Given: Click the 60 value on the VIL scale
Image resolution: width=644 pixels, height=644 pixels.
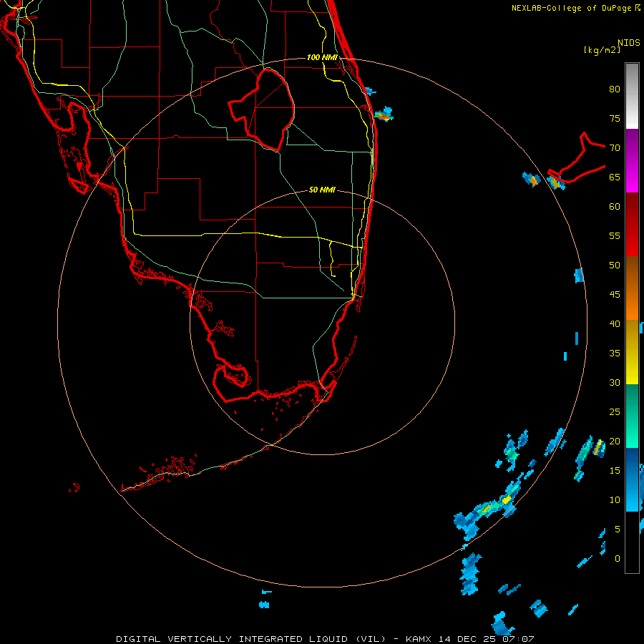Looking at the screenshot, I should [x=615, y=207].
